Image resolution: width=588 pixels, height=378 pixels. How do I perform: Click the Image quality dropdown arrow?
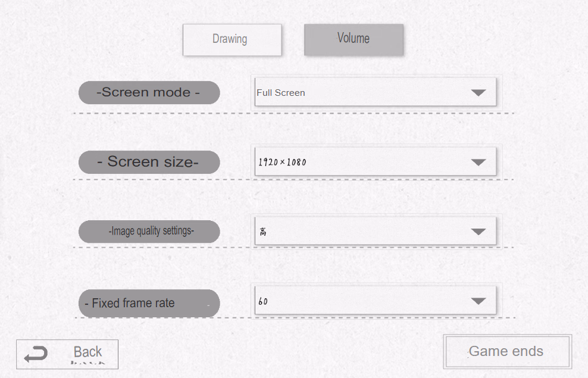click(x=478, y=232)
